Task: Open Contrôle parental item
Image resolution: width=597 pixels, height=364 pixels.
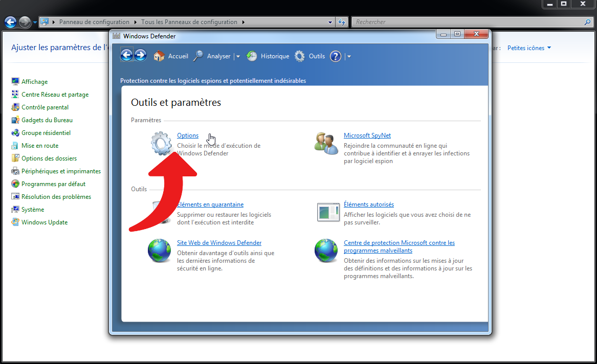Action: (x=45, y=107)
